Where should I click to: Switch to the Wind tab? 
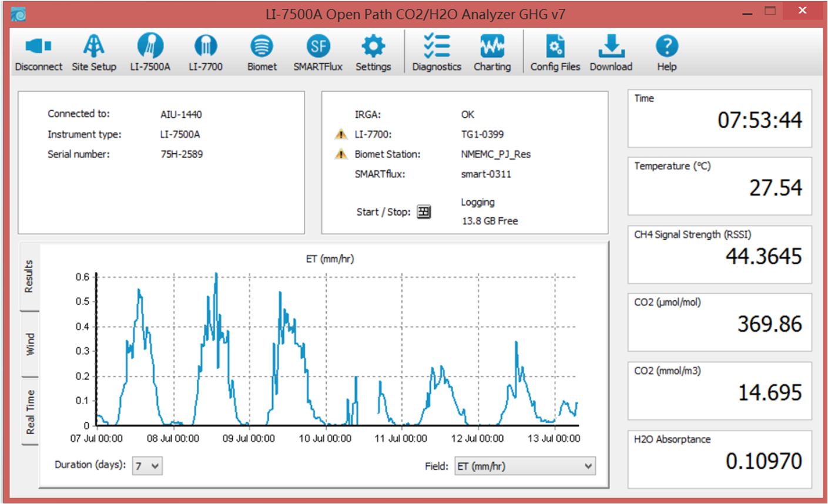pyautogui.click(x=30, y=344)
